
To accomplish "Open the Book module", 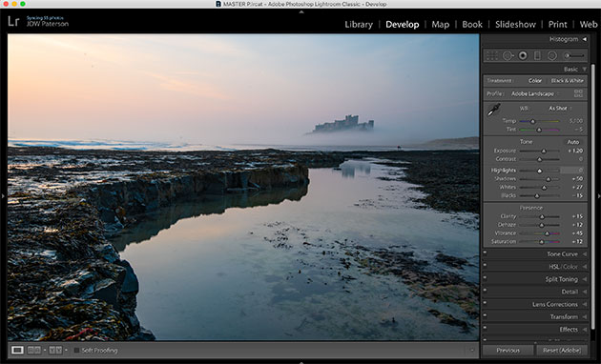I will pyautogui.click(x=472, y=25).
